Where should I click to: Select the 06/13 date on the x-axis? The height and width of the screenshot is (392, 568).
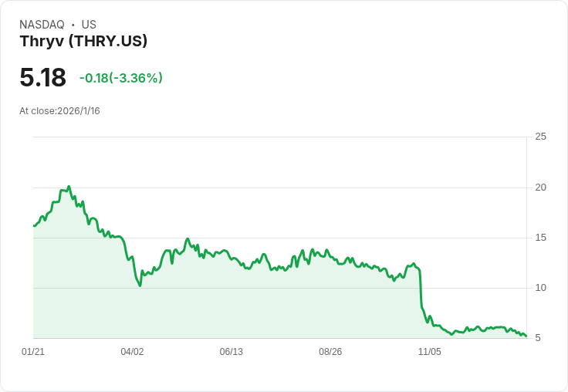tap(232, 352)
